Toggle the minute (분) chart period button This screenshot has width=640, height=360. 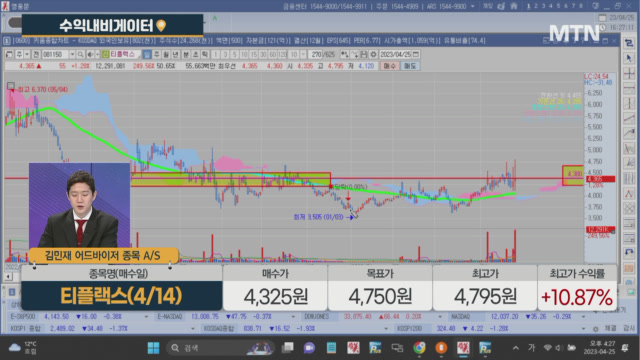click(x=186, y=54)
